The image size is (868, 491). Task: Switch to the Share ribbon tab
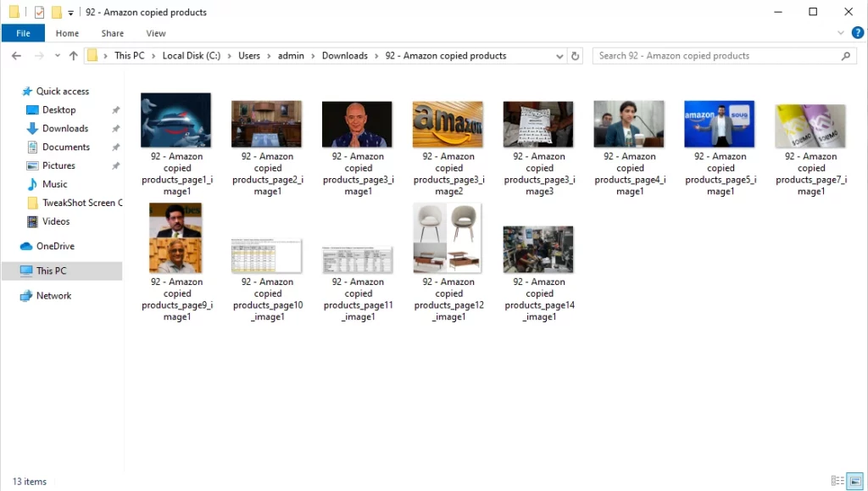(x=113, y=33)
